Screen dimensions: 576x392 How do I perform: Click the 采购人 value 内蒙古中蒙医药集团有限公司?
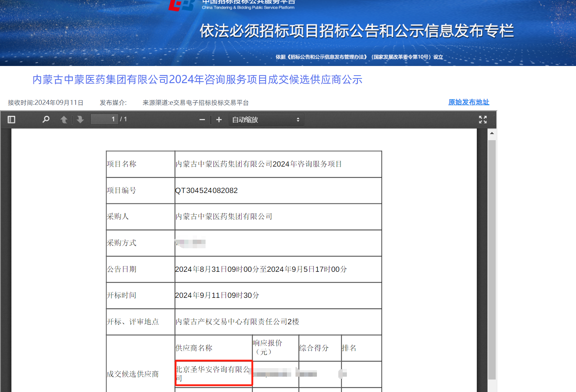(x=224, y=217)
